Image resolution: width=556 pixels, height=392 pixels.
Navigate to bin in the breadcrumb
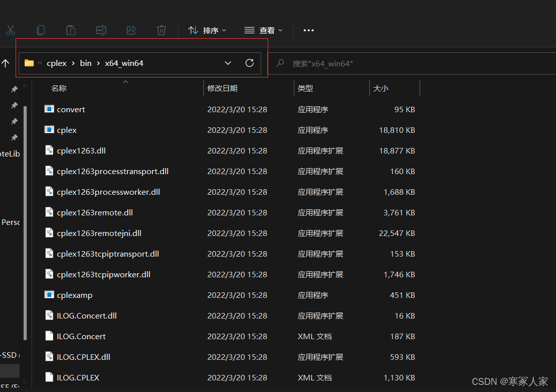[x=86, y=63]
